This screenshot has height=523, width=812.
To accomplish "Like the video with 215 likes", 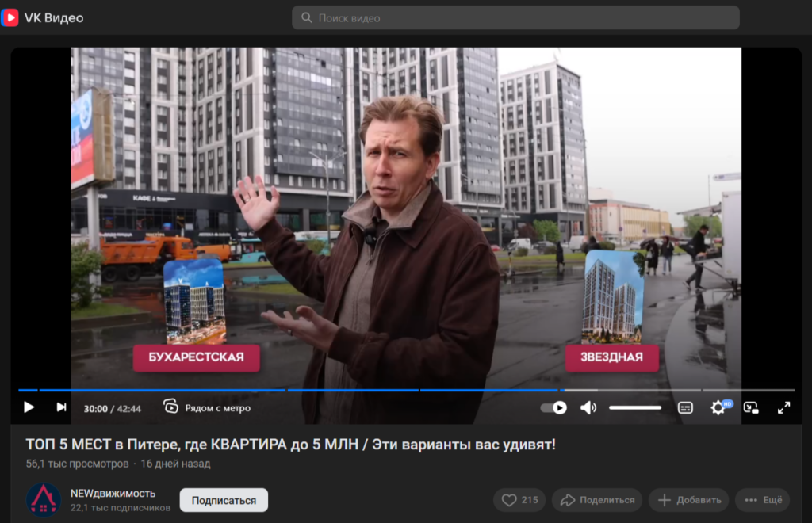I will (519, 500).
